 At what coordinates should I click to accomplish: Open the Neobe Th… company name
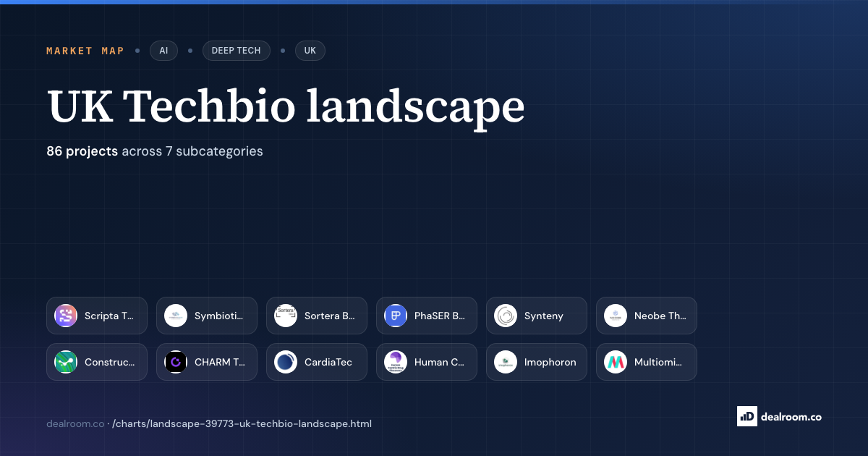(x=660, y=316)
